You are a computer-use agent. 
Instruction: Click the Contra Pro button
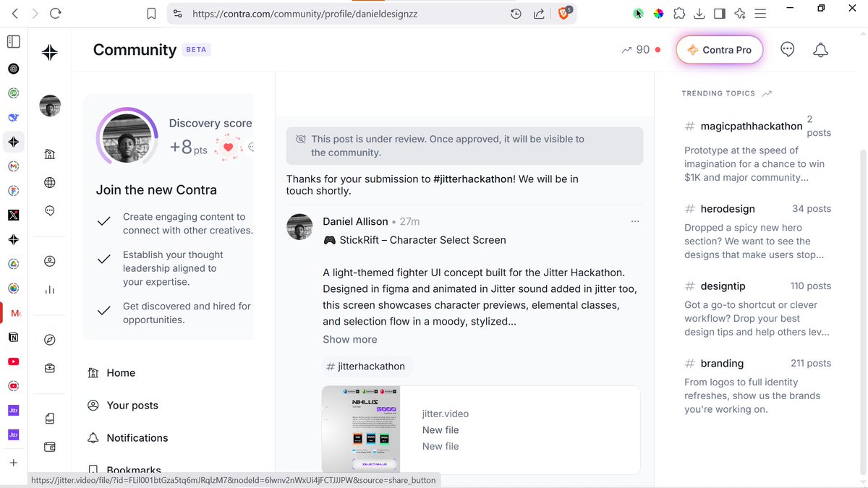tap(720, 50)
